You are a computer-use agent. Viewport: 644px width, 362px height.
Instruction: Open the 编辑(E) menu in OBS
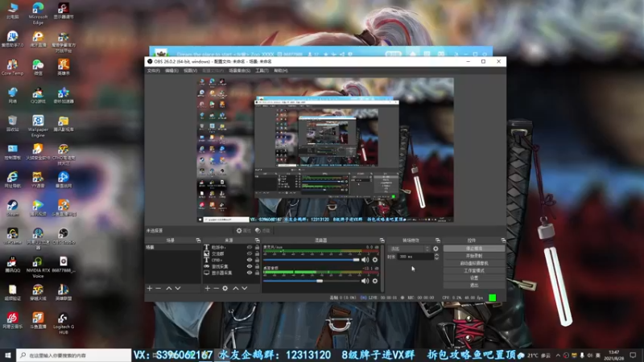pyautogui.click(x=171, y=71)
